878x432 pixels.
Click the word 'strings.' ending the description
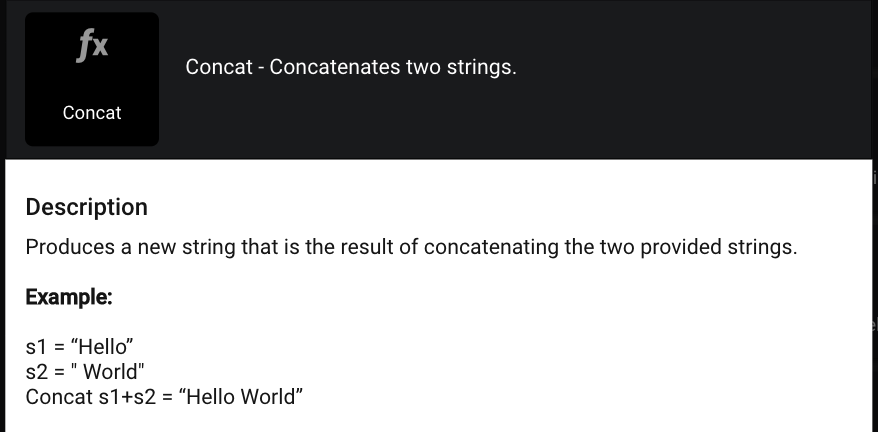[x=765, y=247]
